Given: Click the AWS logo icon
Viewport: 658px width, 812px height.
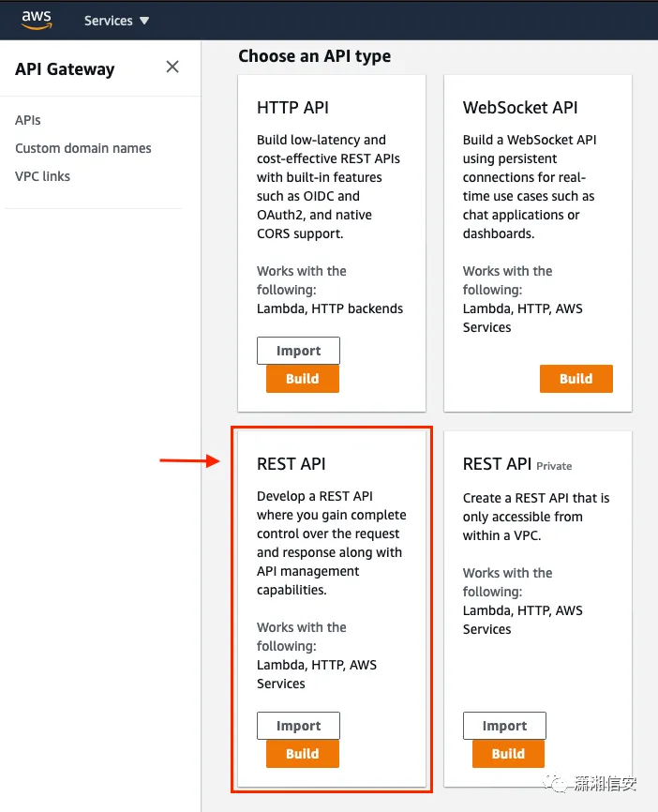Looking at the screenshot, I should pyautogui.click(x=37, y=21).
